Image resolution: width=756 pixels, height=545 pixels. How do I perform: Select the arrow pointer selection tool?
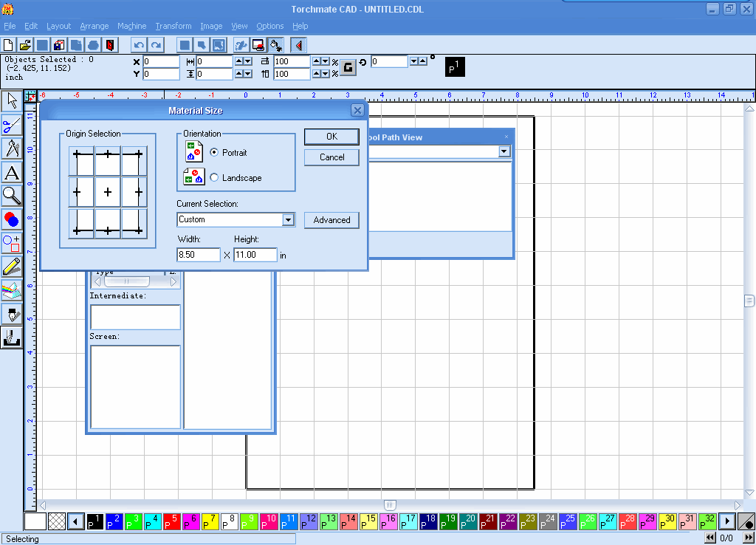pos(12,101)
